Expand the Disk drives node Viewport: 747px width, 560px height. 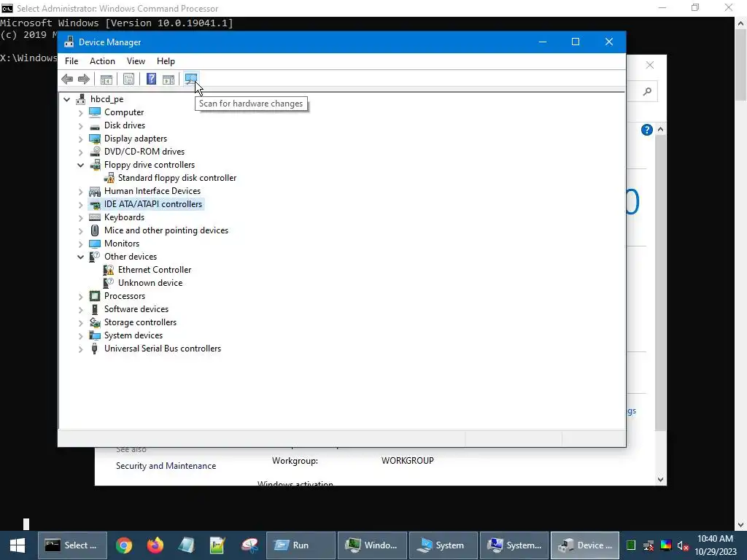80,126
